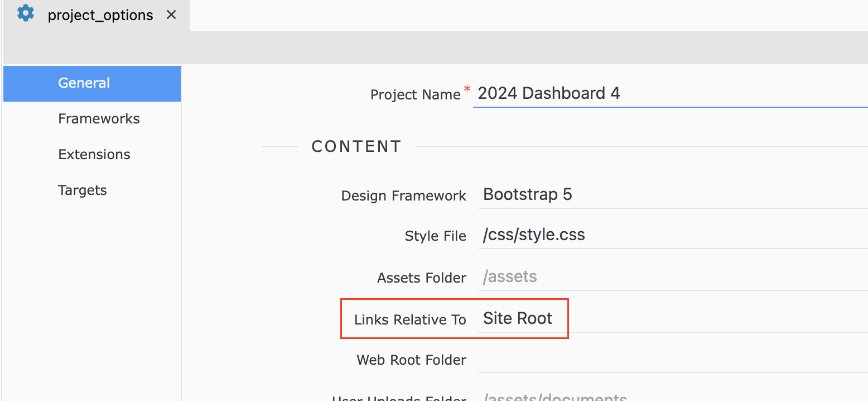Viewport: 868px width, 401px height.
Task: Click the gear icon on project_options tab
Action: 26,13
